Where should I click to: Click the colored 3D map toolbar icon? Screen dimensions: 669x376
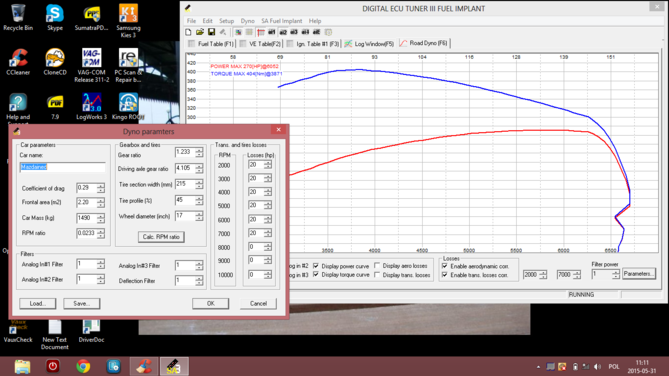(238, 32)
